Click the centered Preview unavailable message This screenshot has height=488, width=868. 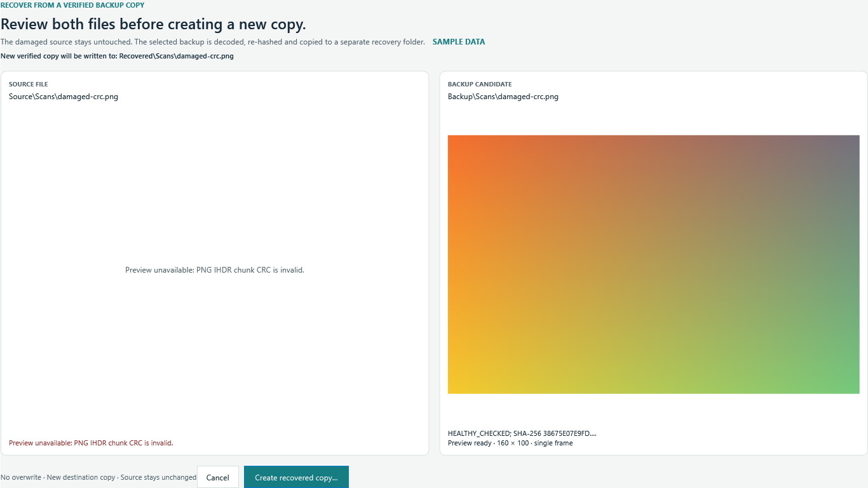point(215,270)
